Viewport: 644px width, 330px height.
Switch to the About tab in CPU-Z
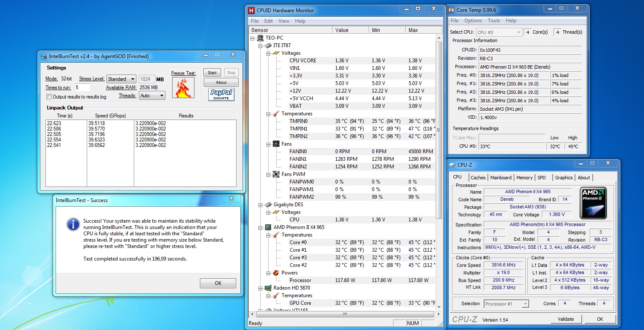(x=584, y=178)
